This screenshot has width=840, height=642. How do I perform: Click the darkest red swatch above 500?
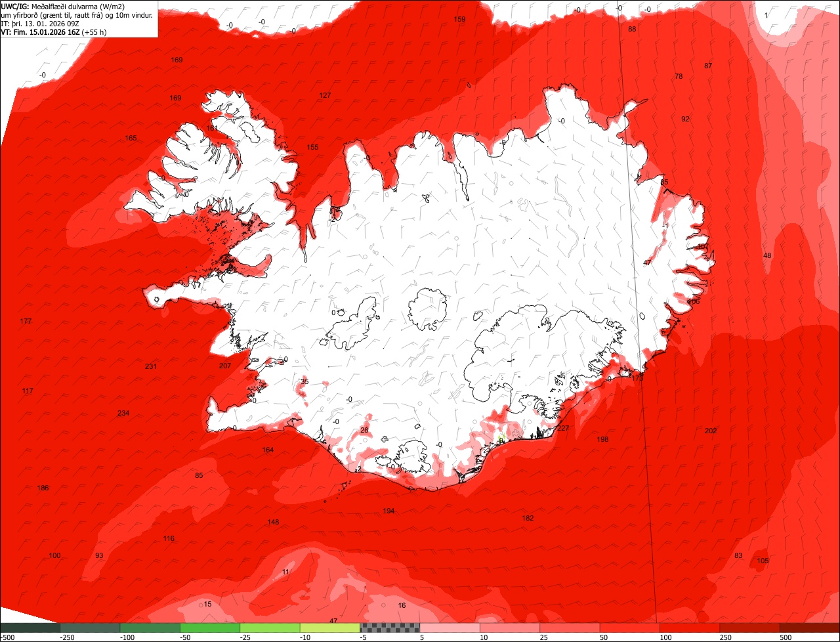(x=809, y=628)
